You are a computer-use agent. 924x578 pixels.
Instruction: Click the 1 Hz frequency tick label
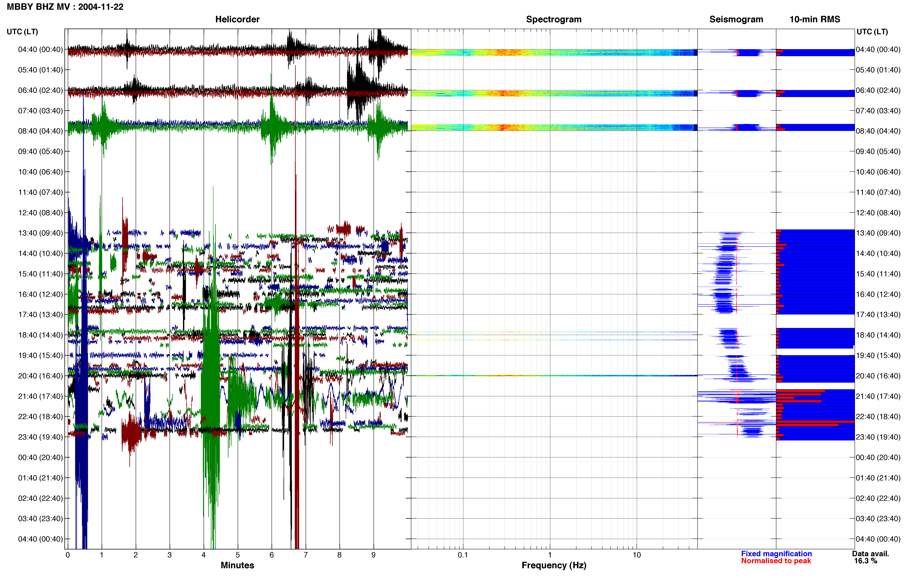click(x=550, y=555)
